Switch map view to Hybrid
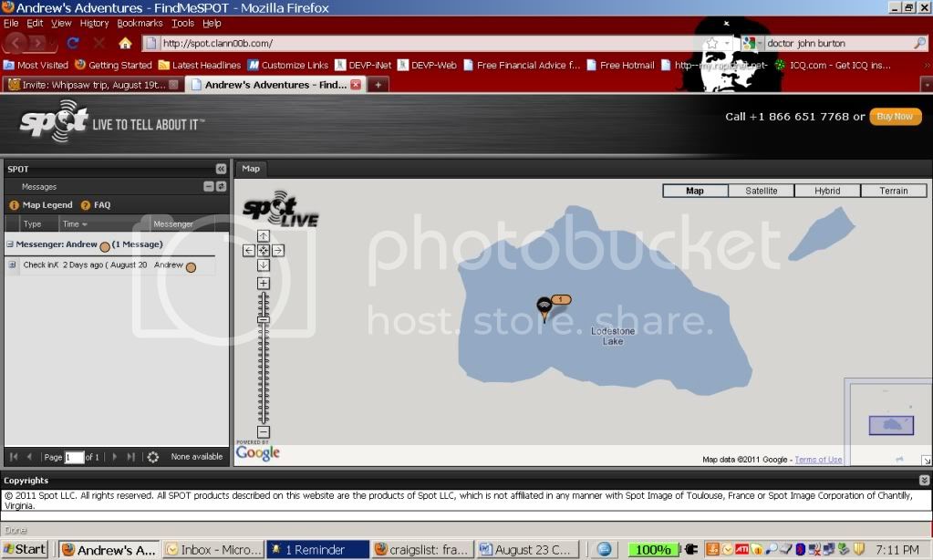The image size is (933, 560). [x=827, y=191]
